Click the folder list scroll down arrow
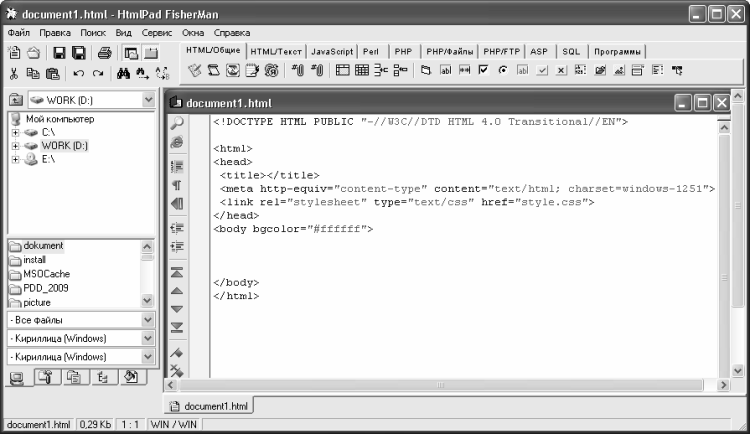Viewport: 750px width, 434px height. pos(147,300)
